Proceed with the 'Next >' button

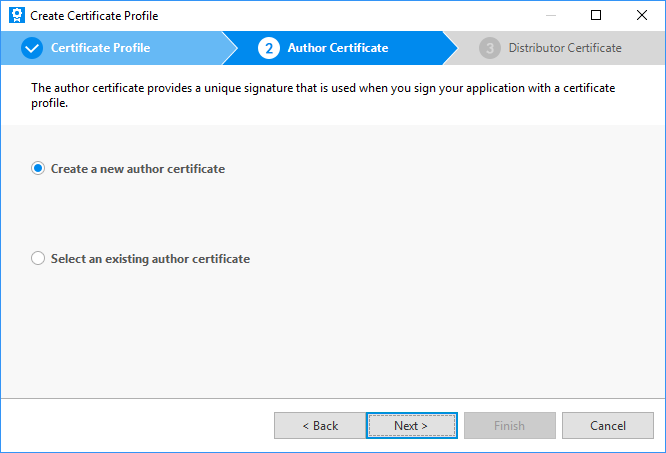point(411,426)
